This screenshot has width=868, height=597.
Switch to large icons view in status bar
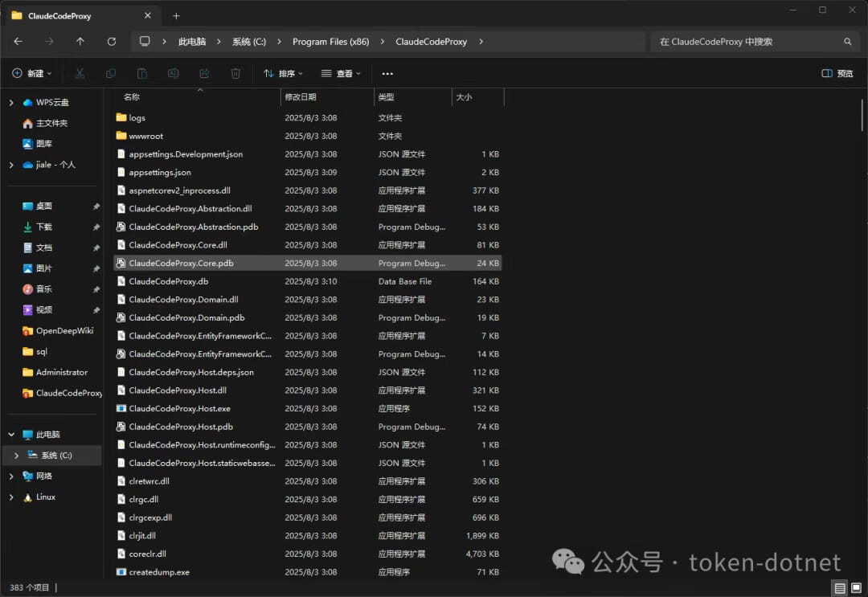tap(856, 587)
